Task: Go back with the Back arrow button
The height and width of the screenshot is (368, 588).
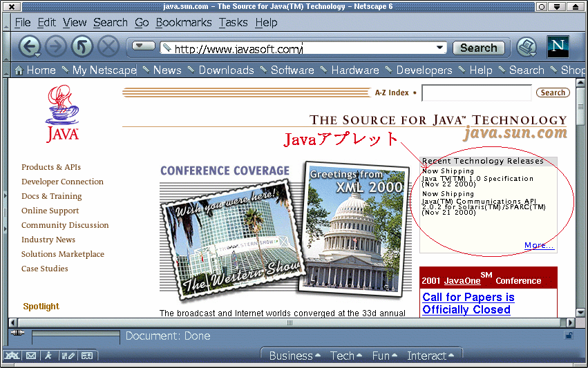Action: 29,47
